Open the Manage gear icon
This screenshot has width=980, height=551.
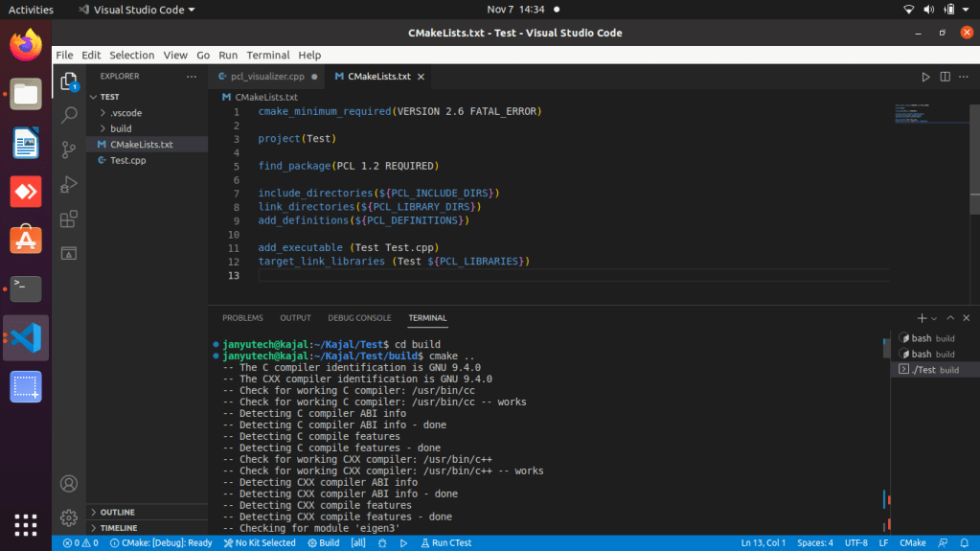click(x=69, y=517)
